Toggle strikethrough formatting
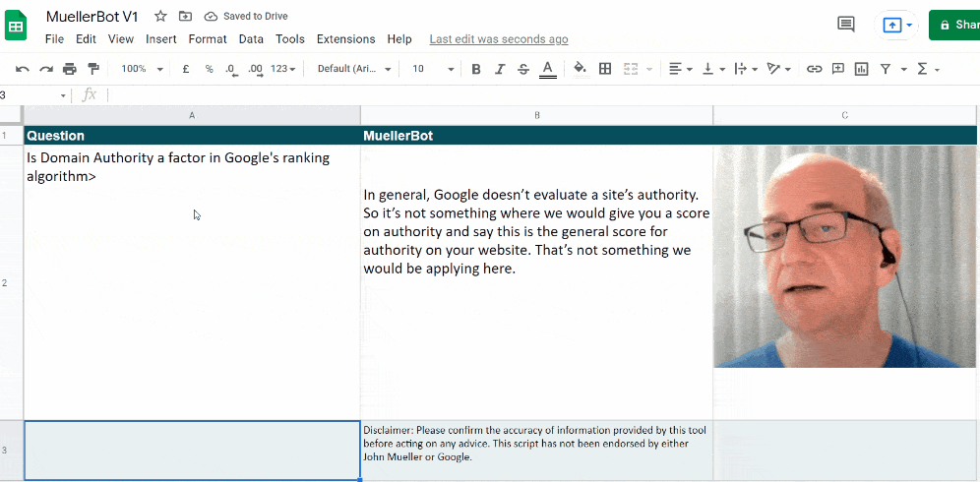 tap(523, 69)
